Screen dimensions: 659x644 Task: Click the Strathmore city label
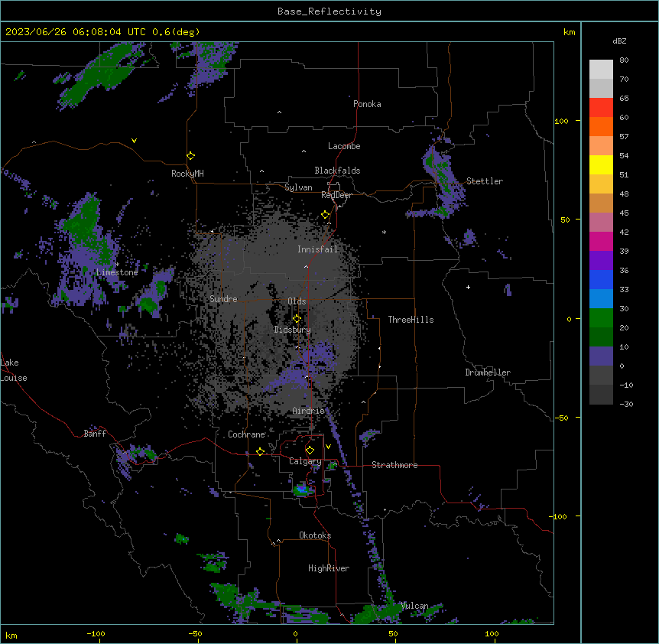pos(394,465)
